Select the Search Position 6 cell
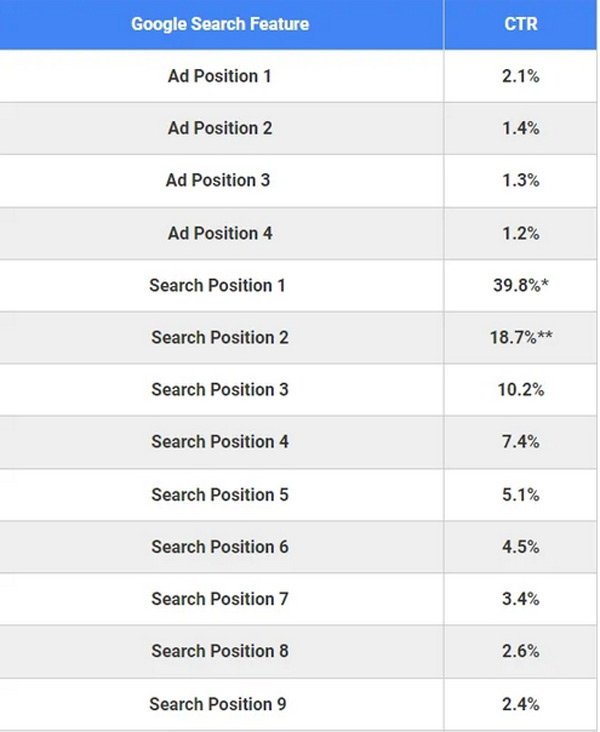Screen dimensions: 600x732 pyautogui.click(x=220, y=546)
